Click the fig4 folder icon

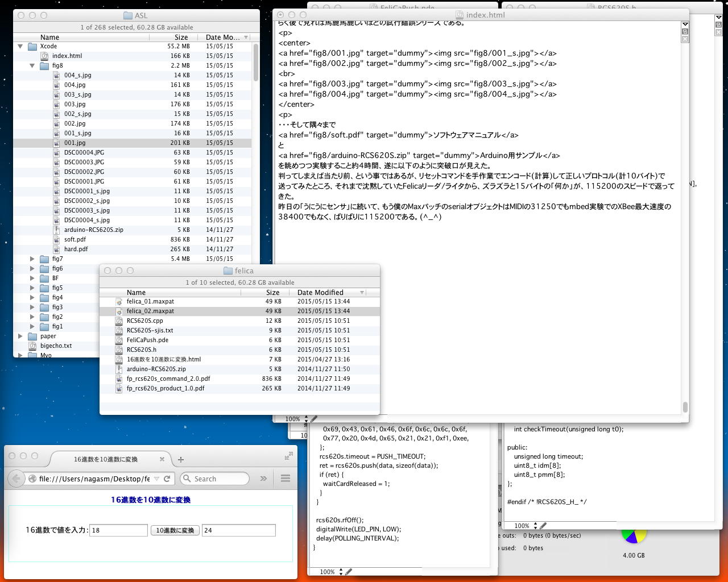pos(44,298)
